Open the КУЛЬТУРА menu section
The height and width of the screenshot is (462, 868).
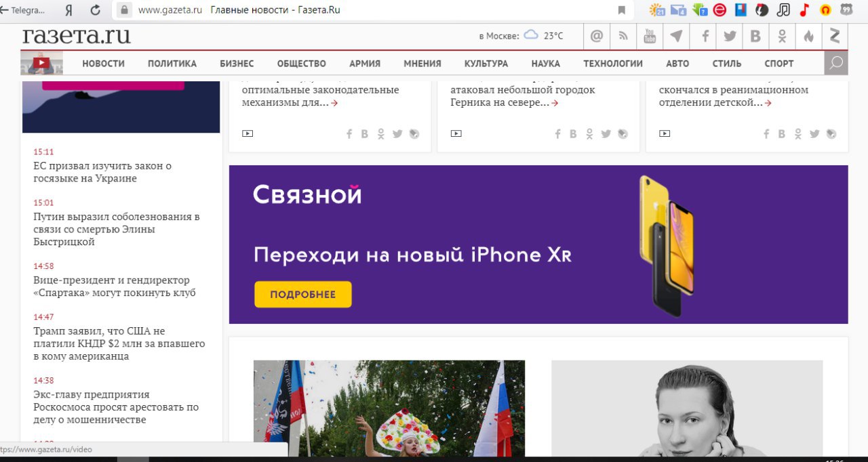click(486, 64)
